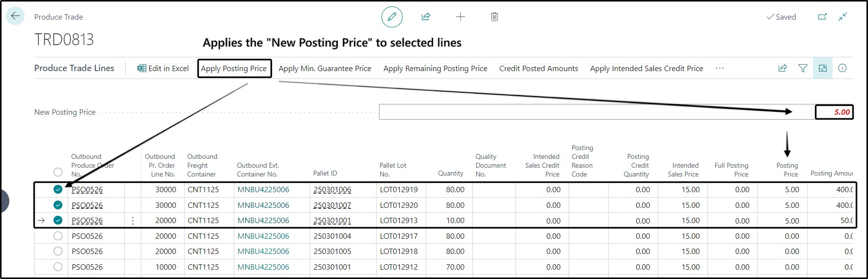Viewport: 868px width, 279px height.
Task: Click the collapse arrows icon
Action: pyautogui.click(x=842, y=17)
